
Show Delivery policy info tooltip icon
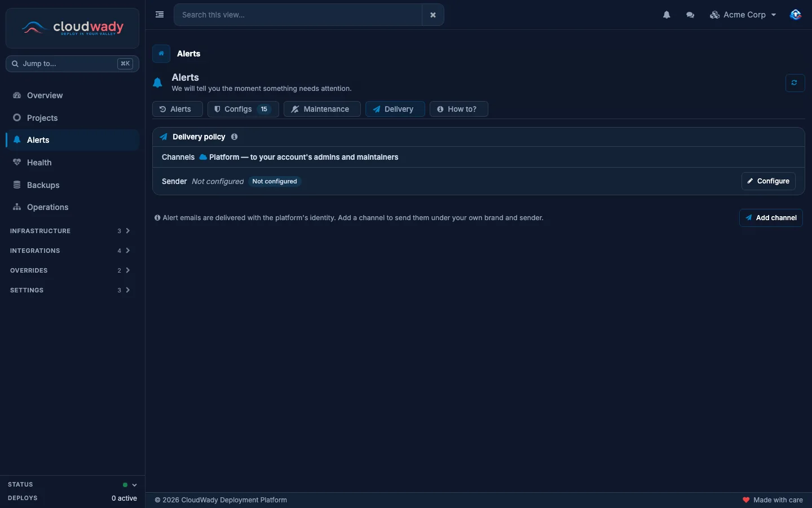[x=235, y=137]
